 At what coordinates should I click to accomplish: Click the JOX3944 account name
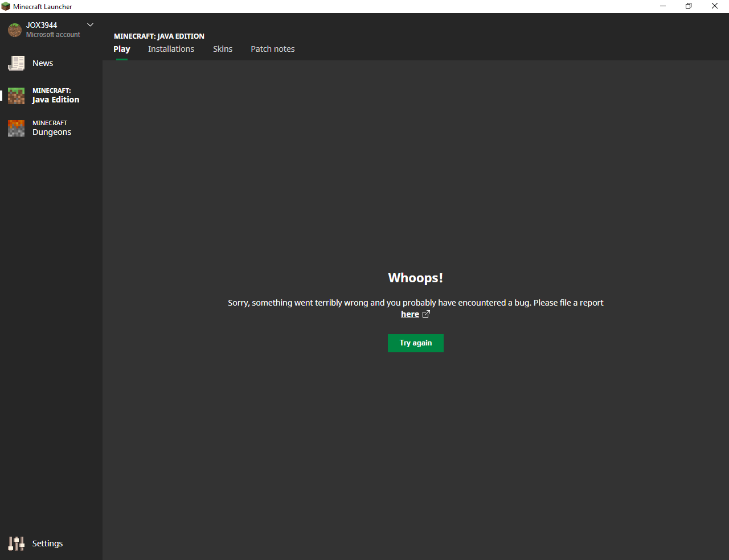(42, 25)
